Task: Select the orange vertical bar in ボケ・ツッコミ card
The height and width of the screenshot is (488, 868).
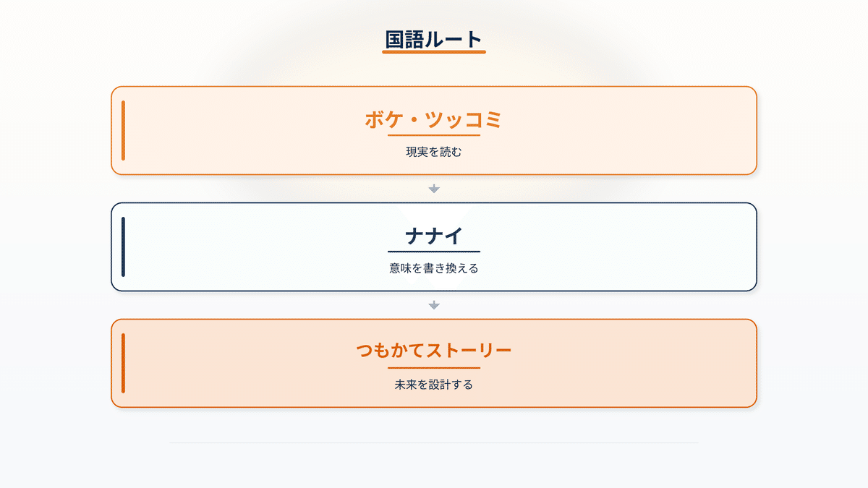Action: [124, 130]
